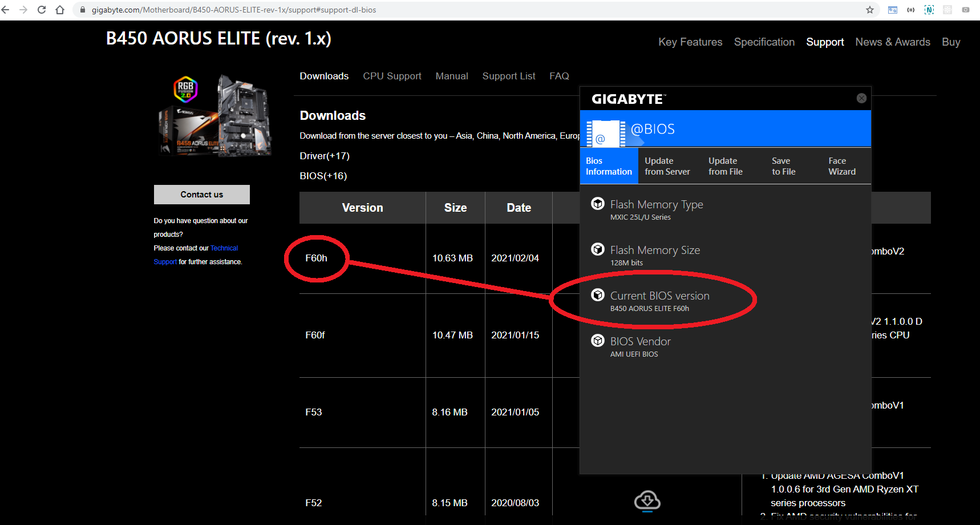Go back in browser history
980x525 pixels.
point(6,10)
